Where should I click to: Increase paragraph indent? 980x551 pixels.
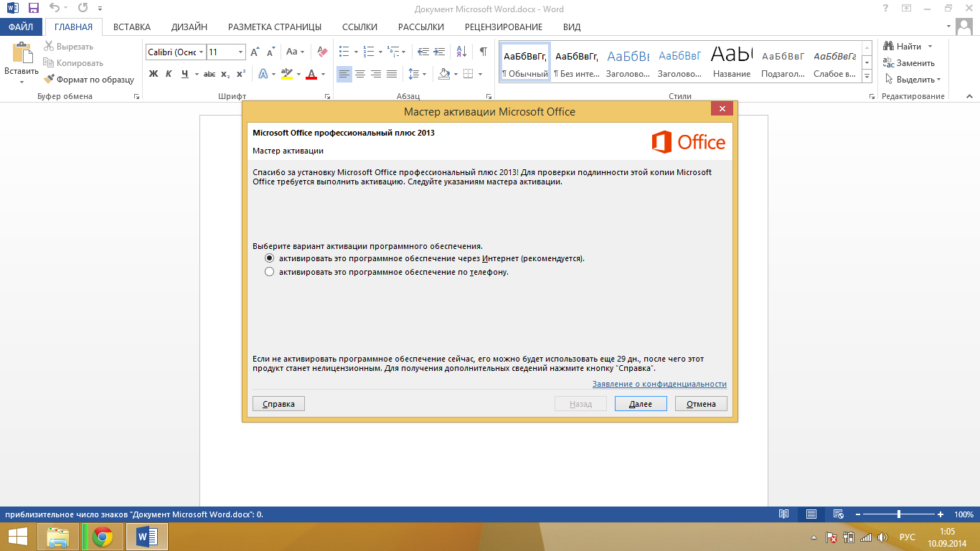pos(440,52)
